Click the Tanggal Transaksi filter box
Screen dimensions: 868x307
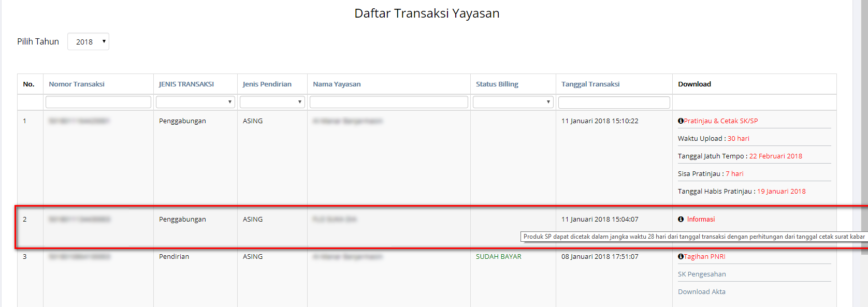click(614, 103)
